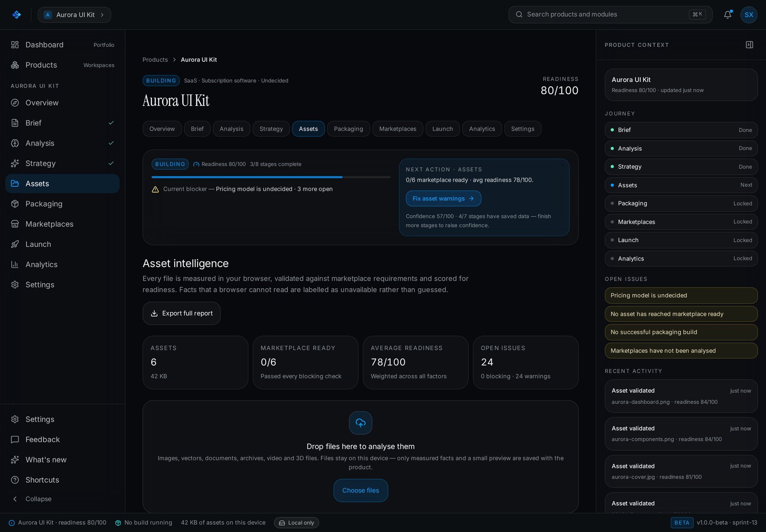The image size is (766, 532).
Task: Open the Aurora UI Kit product switcher
Action: coord(74,15)
